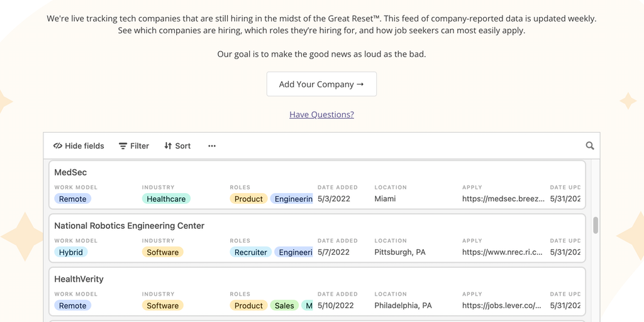Click the Healthcare industry tag on MedSec
The image size is (644, 322).
[166, 199]
